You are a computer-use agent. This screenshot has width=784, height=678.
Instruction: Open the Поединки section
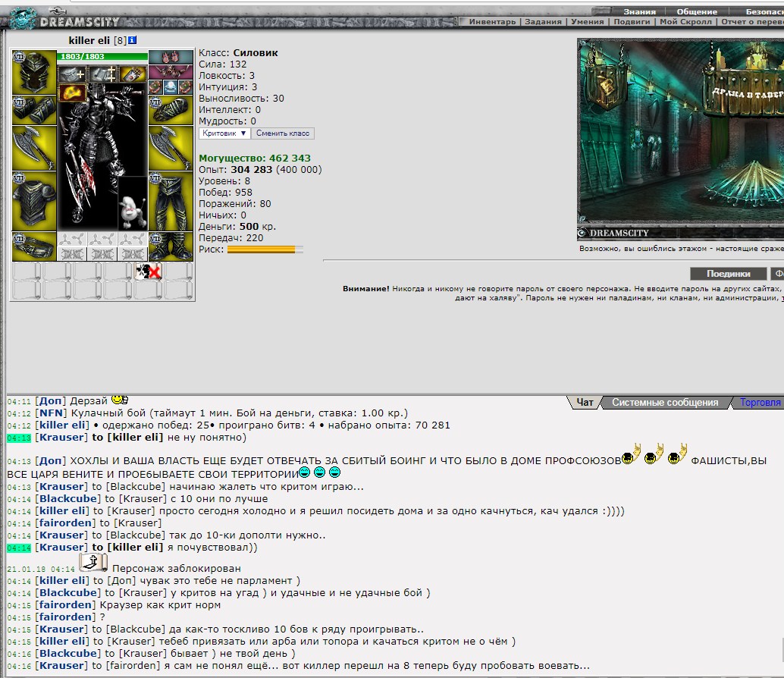(728, 274)
